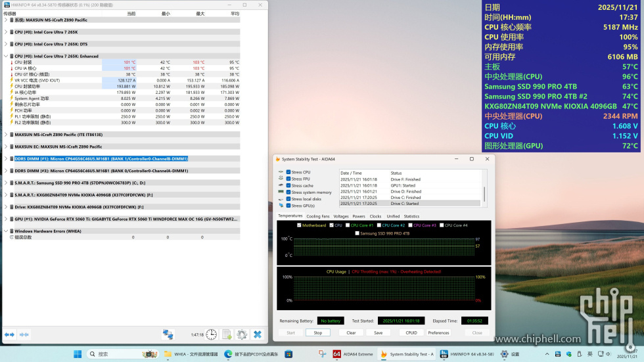Image resolution: width=644 pixels, height=362 pixels.
Task: Click HWiNFO shrink columns grey arrows icon
Action: 24,334
